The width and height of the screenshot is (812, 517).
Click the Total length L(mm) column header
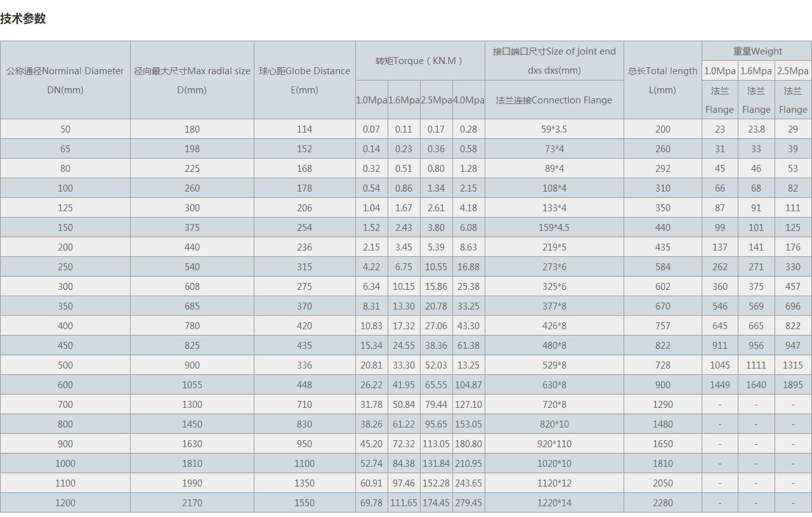click(x=663, y=80)
